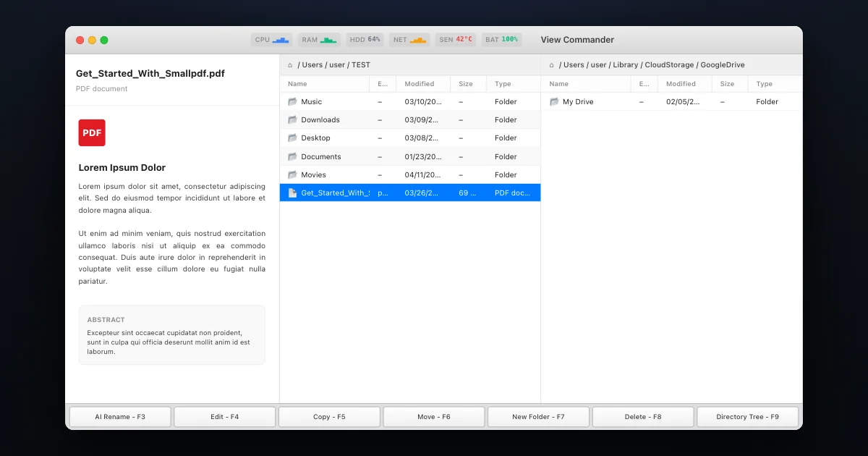Click the AI Rename - F3 button

pos(120,417)
